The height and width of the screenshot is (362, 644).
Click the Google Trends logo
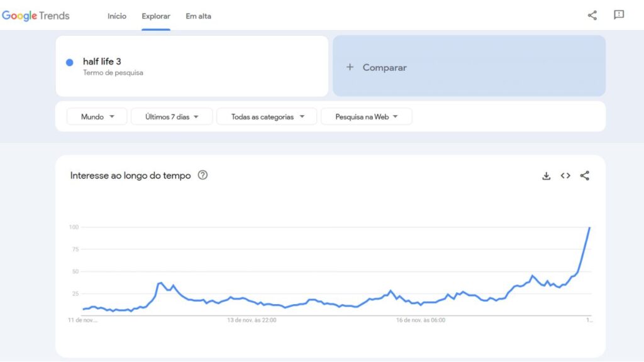click(x=36, y=16)
